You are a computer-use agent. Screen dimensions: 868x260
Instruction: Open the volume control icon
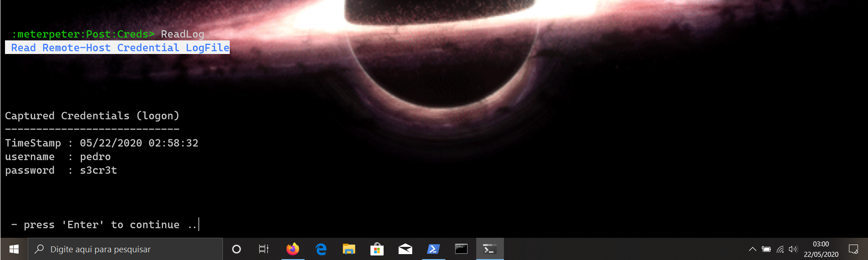point(793,249)
